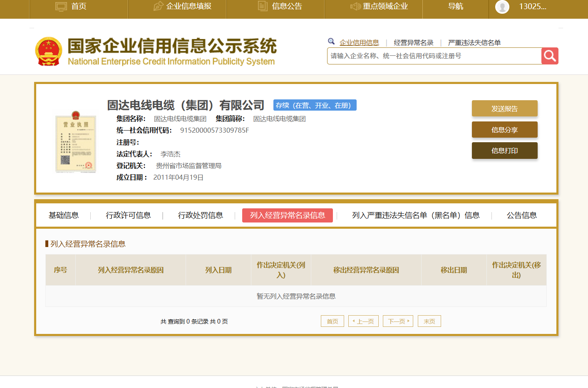Click the 列入日期 column header
The width and height of the screenshot is (588, 388).
click(218, 270)
